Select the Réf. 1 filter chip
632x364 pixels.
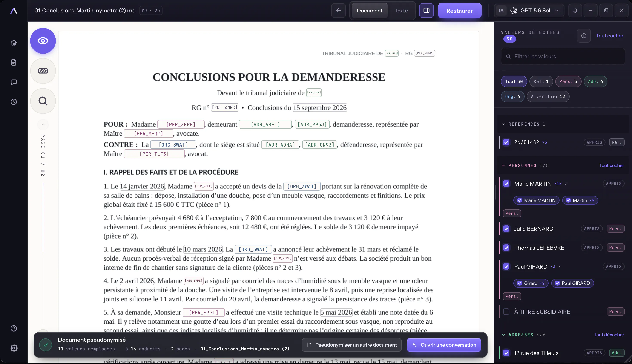[x=541, y=81]
